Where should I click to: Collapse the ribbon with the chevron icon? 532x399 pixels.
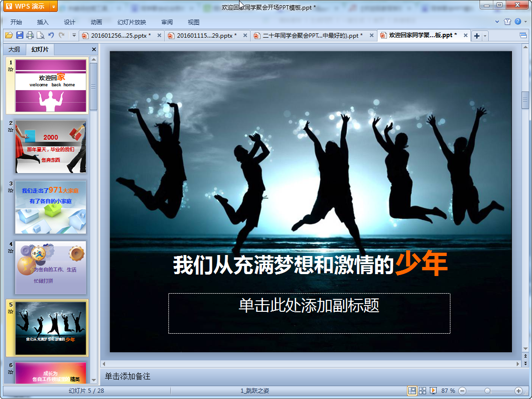pos(497,22)
